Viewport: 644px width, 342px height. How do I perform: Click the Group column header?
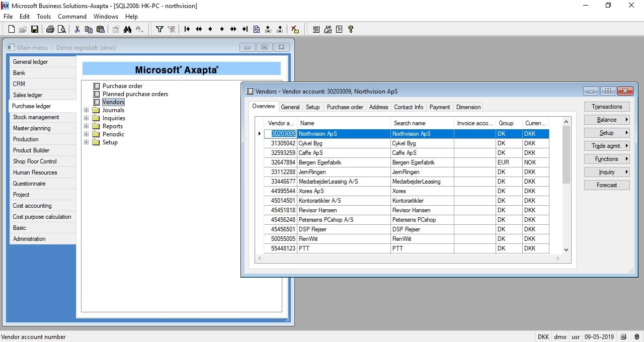click(x=509, y=123)
